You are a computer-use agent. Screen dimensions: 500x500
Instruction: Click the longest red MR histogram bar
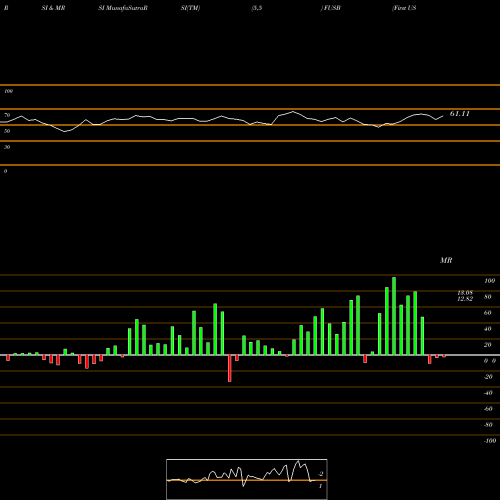tap(230, 368)
